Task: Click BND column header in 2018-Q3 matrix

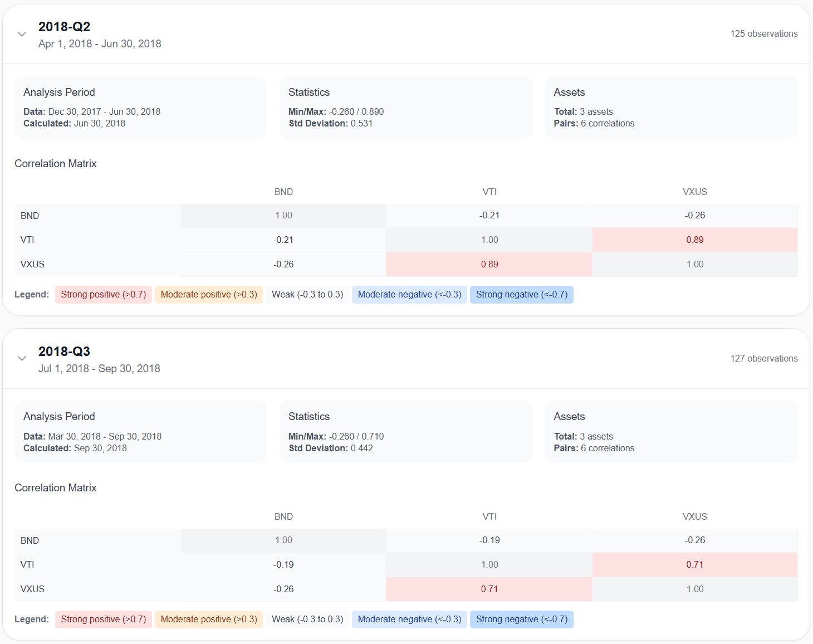Action: pos(283,517)
